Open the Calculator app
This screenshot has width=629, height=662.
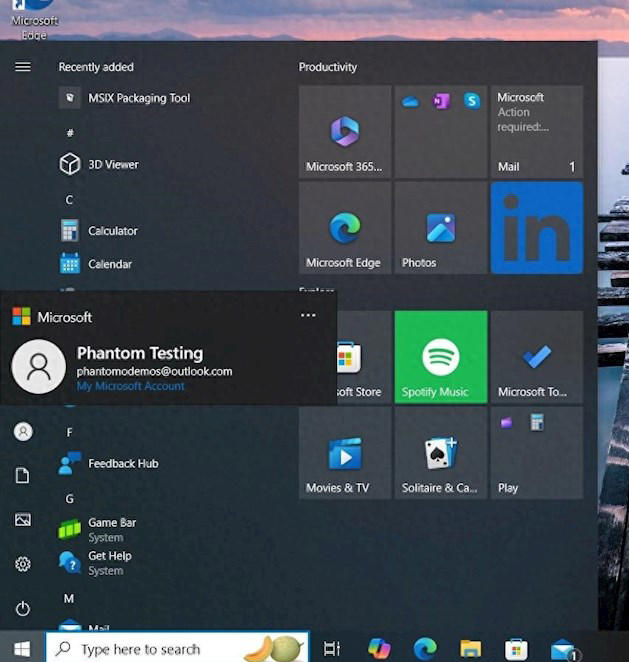coord(99,231)
